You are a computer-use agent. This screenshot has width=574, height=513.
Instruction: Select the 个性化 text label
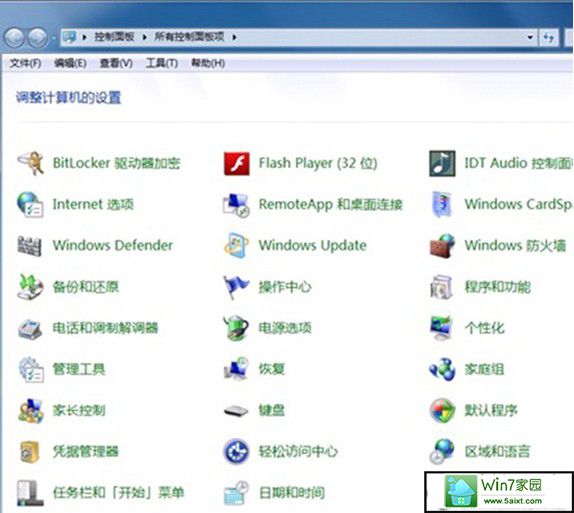pyautogui.click(x=485, y=328)
